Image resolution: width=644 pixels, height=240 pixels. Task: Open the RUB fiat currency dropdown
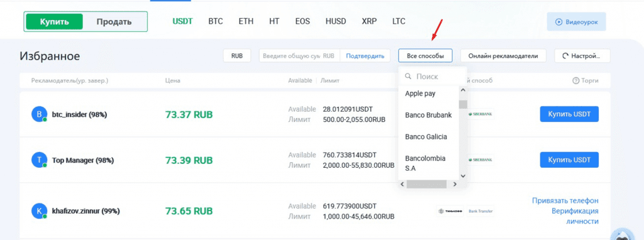pyautogui.click(x=237, y=56)
